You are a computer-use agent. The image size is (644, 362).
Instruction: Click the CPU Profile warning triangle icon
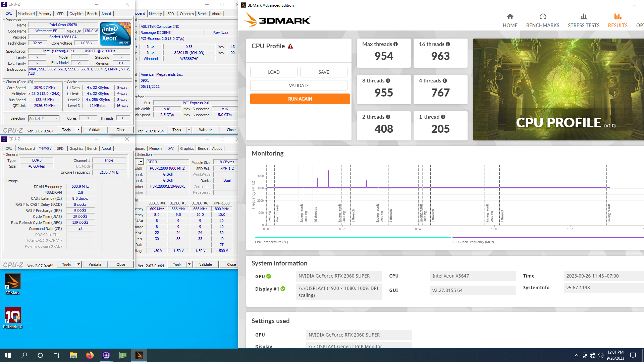pos(290,46)
